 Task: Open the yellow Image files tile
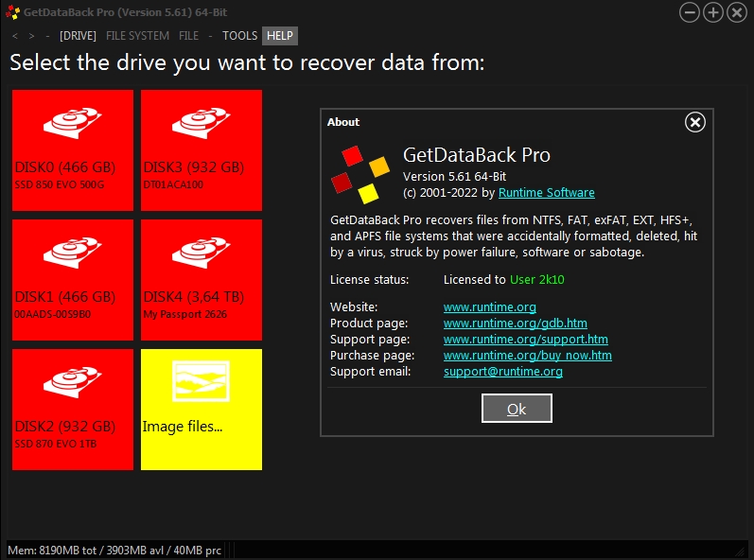[x=202, y=409]
